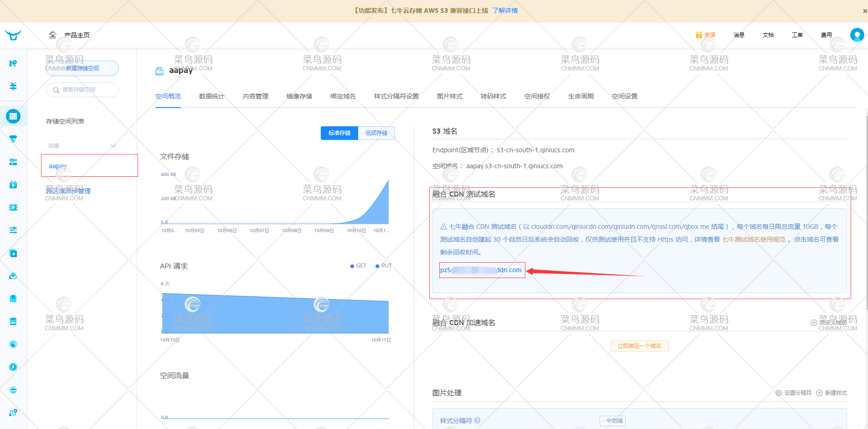Open the cloud sidebar icon
This screenshot has width=868, height=429.
coord(13,276)
